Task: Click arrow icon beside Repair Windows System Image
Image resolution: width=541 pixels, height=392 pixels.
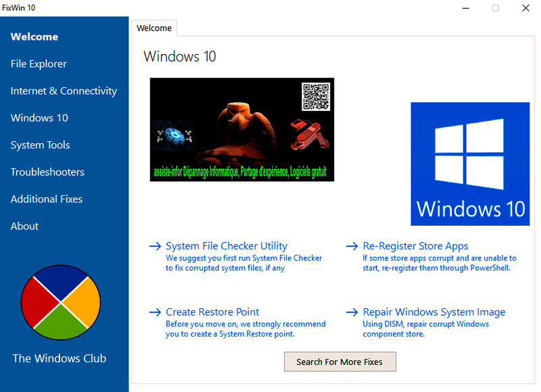Action: point(352,312)
